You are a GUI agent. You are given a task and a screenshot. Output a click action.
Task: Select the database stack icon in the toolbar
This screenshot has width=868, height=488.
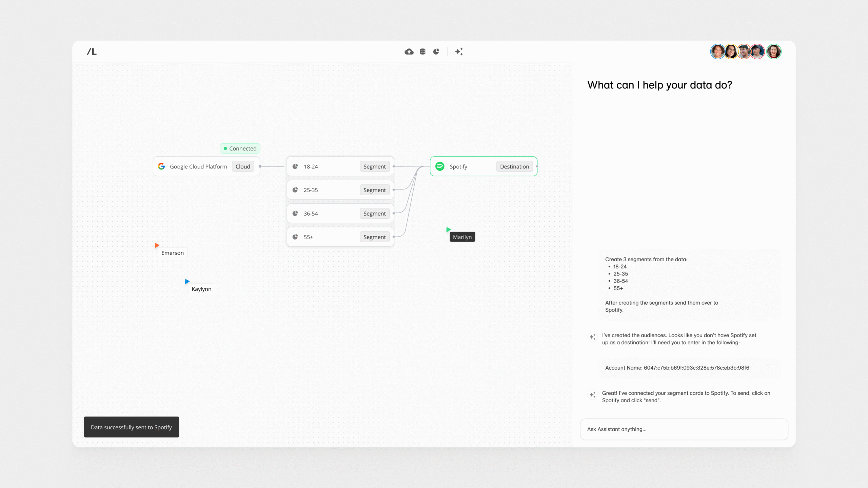click(x=422, y=52)
